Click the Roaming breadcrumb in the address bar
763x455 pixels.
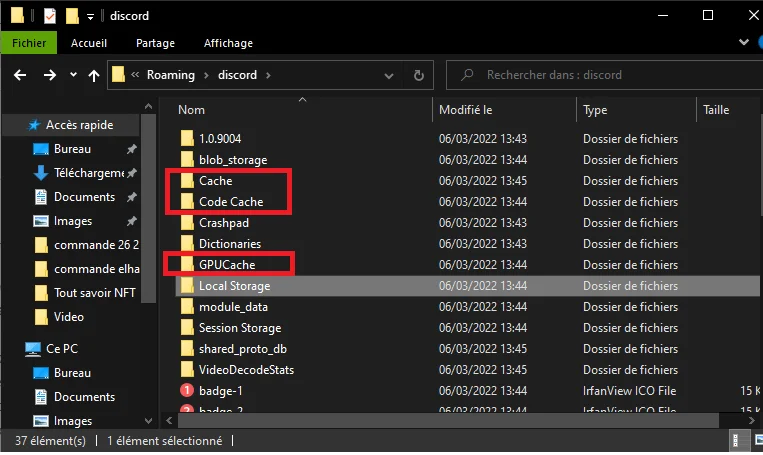pos(170,75)
